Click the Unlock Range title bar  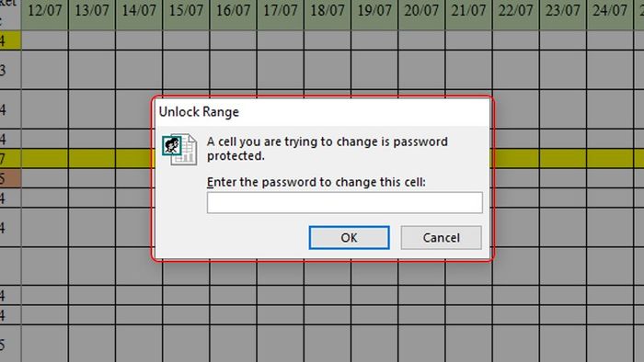point(322,112)
